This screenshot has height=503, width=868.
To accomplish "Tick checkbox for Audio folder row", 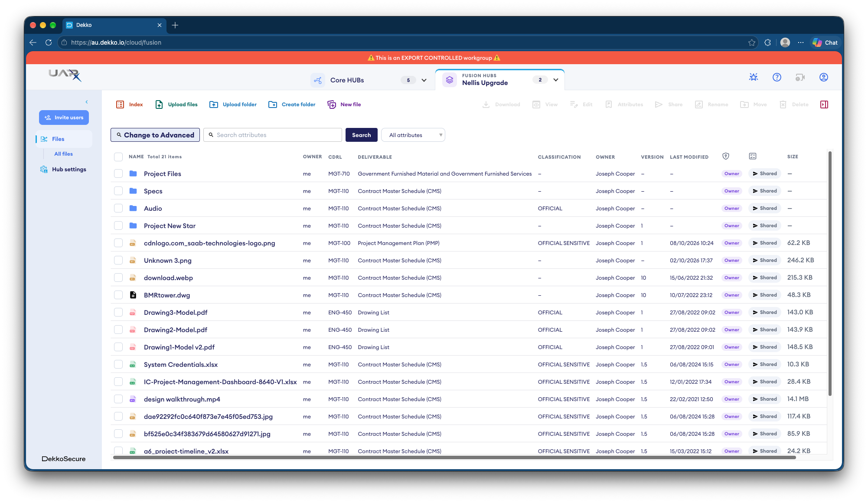I will (x=118, y=208).
